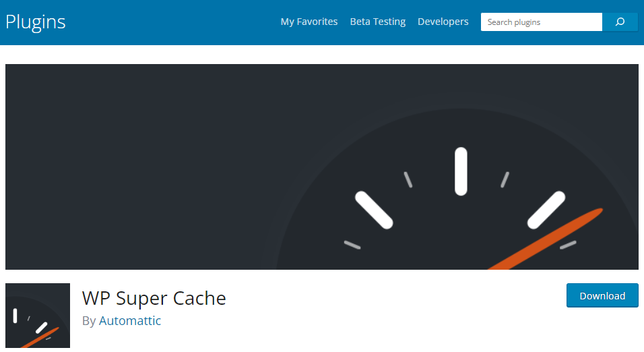The image size is (644, 352).
Task: Click the WP Super Cache plugin icon thumbnail
Action: pyautogui.click(x=38, y=316)
